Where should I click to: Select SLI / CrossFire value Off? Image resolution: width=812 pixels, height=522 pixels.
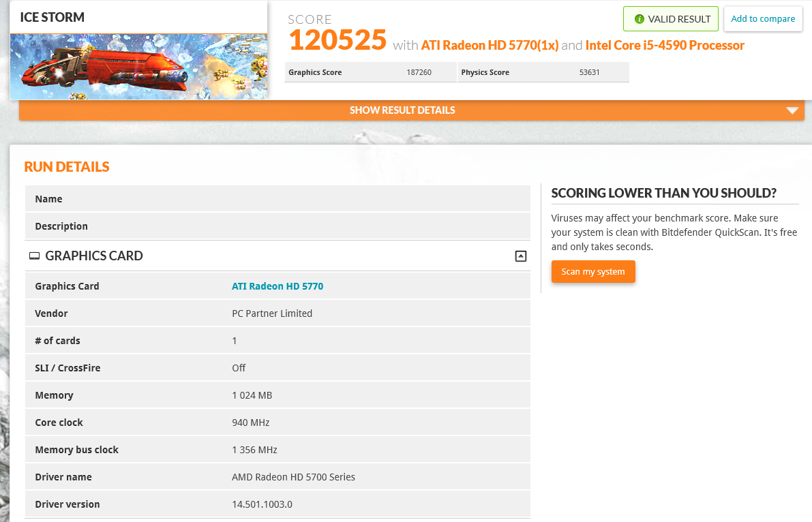239,368
